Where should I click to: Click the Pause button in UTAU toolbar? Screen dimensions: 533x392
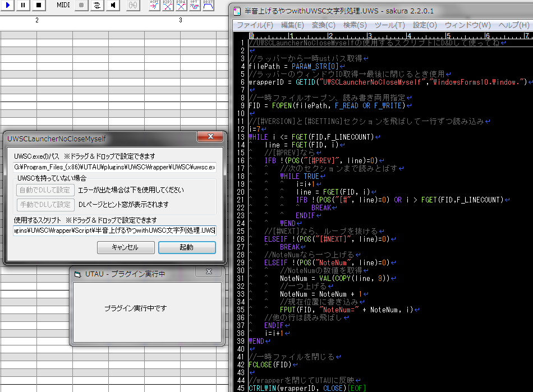click(23, 5)
